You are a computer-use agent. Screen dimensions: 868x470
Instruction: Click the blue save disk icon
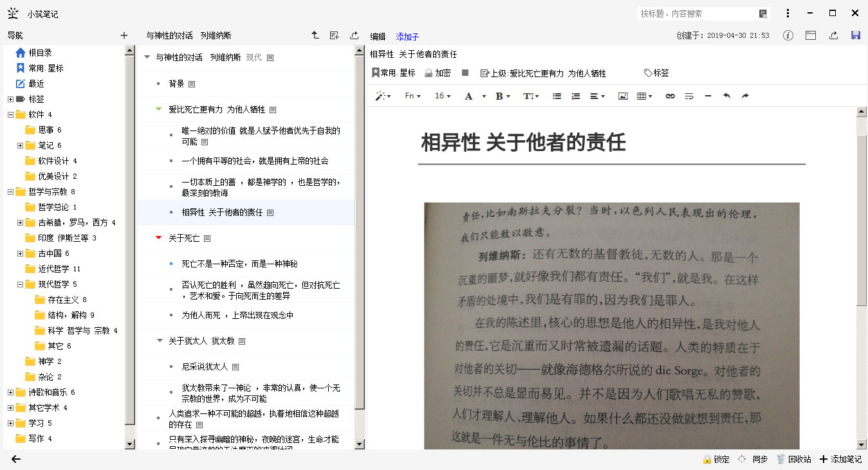click(855, 36)
